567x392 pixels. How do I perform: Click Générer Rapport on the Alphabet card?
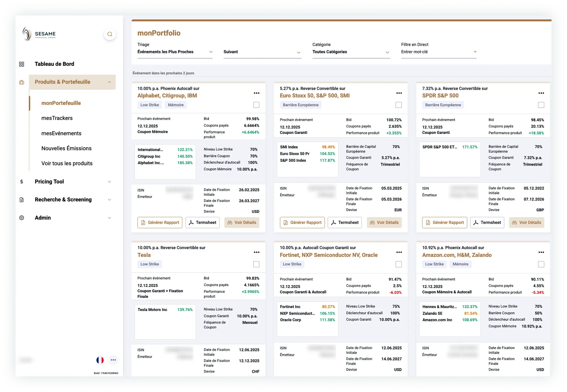pyautogui.click(x=160, y=223)
